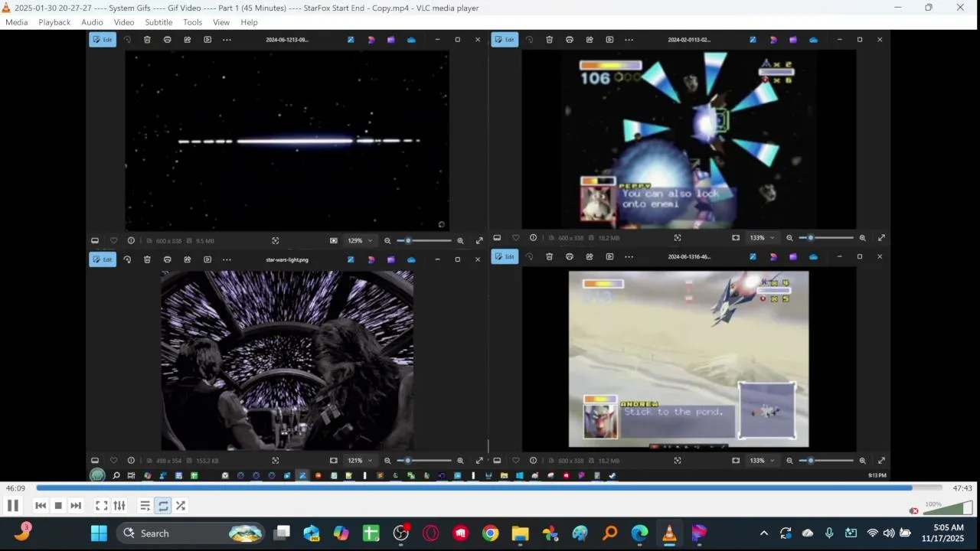Stop playback with the stop button
The height and width of the screenshot is (551, 980).
click(x=58, y=505)
